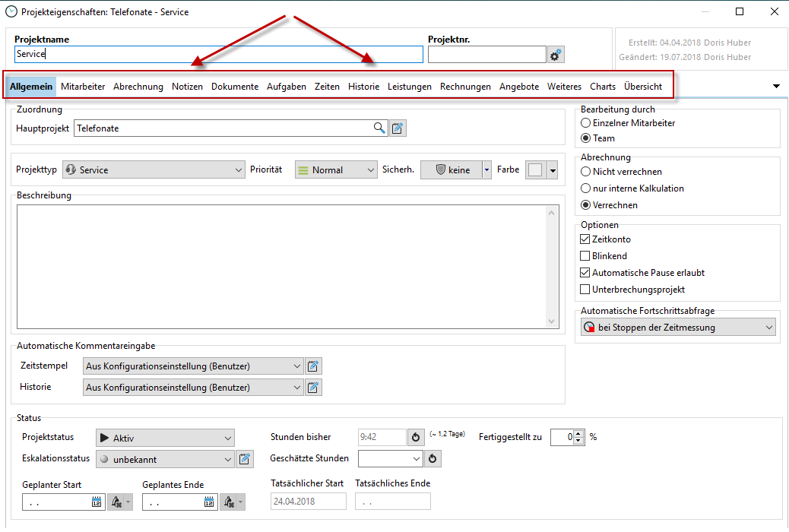Image resolution: width=789 pixels, height=532 pixels.
Task: Click the gear icon beside Projektnr. field
Action: (x=556, y=55)
